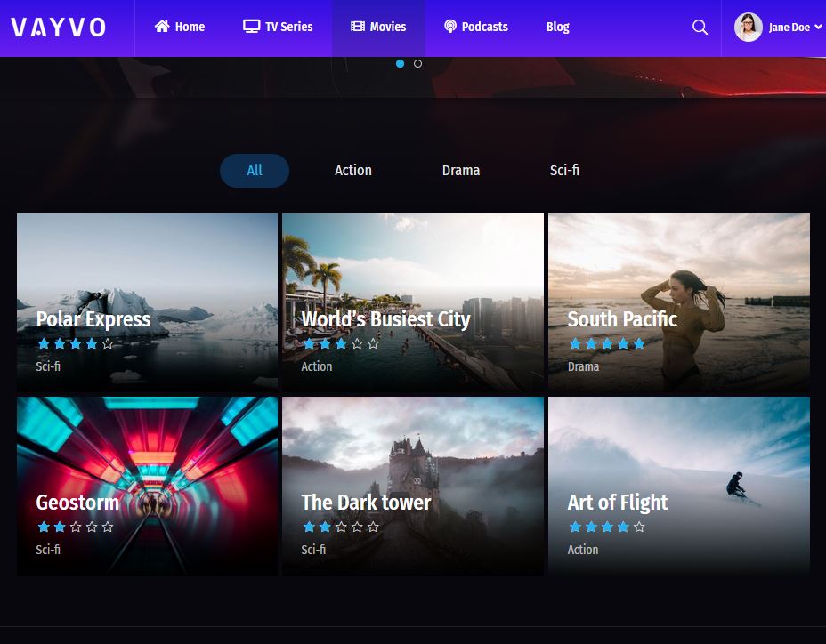Click Art of Flight fourth star
The image size is (826, 644).
[x=623, y=527]
